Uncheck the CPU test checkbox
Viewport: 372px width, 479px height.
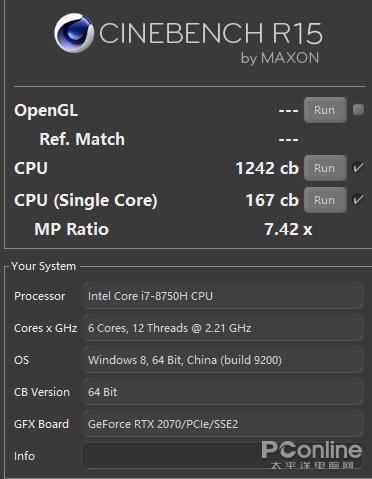pyautogui.click(x=359, y=167)
